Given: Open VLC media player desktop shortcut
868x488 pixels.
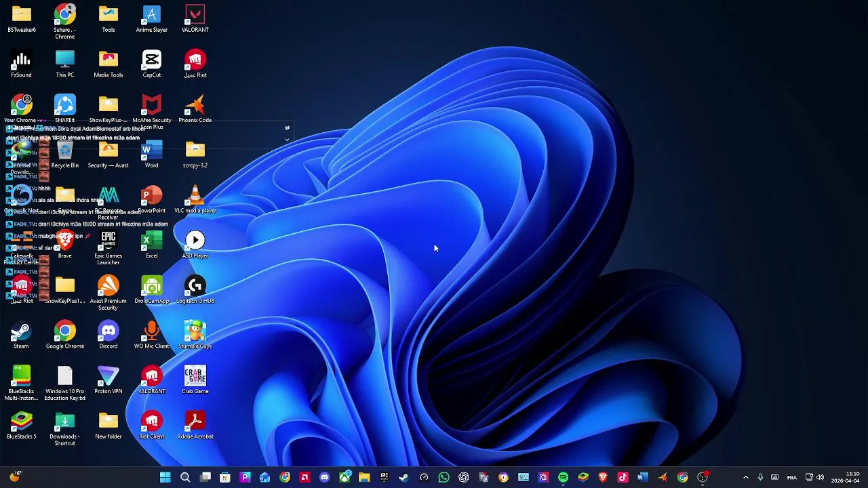Looking at the screenshot, I should click(x=195, y=200).
